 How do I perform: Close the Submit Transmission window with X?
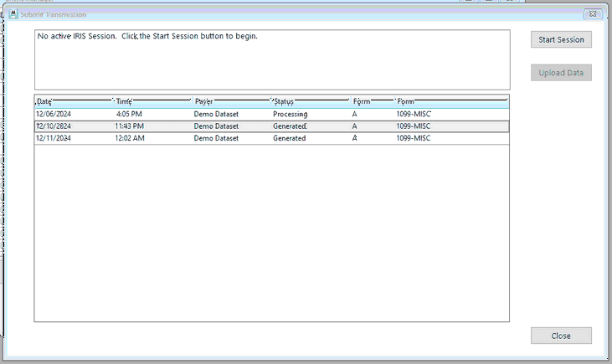[x=592, y=14]
